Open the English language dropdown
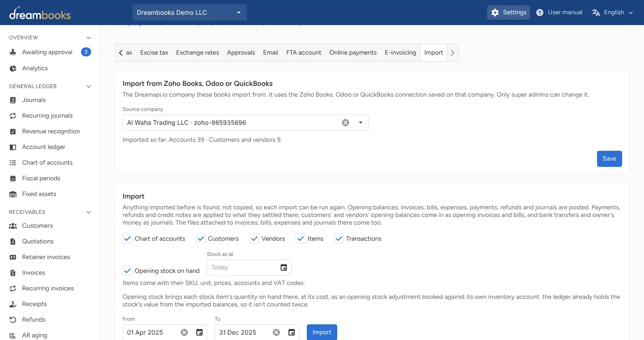644x340 pixels. coord(612,13)
